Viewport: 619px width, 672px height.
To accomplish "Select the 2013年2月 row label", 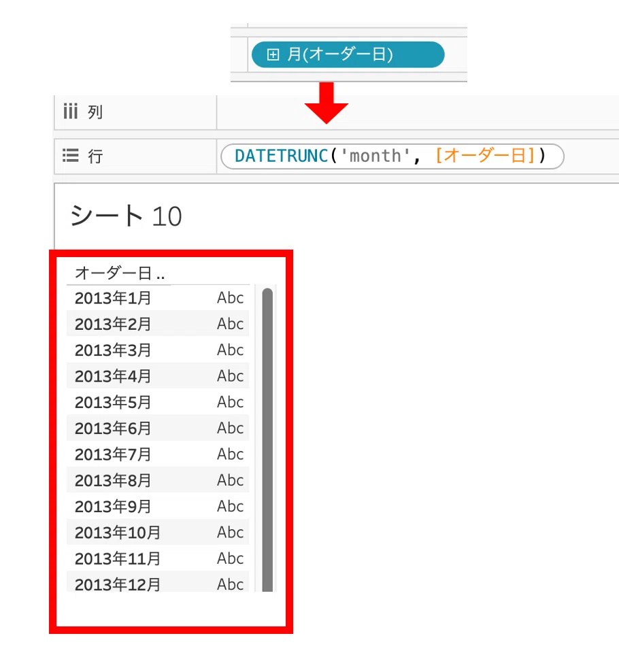I will pyautogui.click(x=113, y=324).
